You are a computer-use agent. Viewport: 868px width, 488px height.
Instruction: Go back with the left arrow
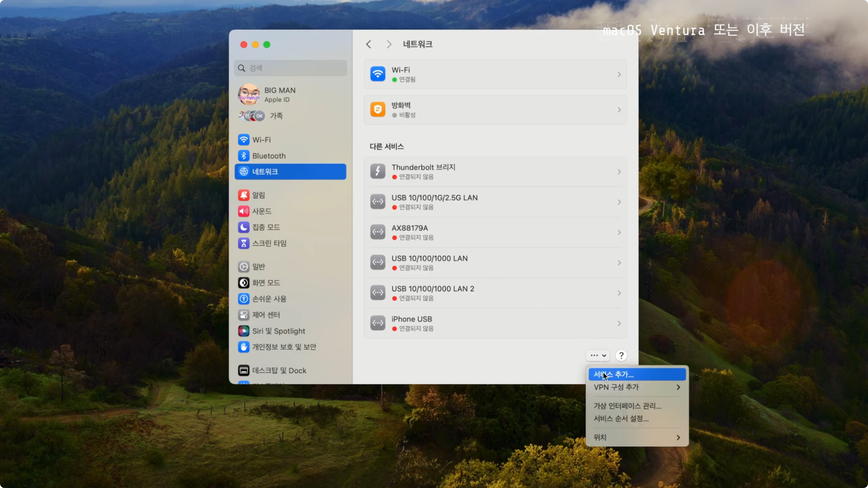coord(369,44)
